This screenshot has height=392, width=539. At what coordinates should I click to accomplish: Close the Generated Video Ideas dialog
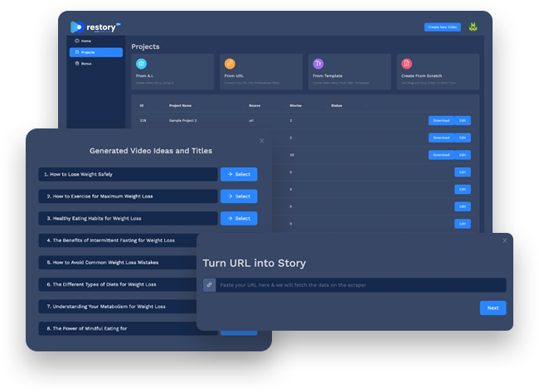click(262, 141)
